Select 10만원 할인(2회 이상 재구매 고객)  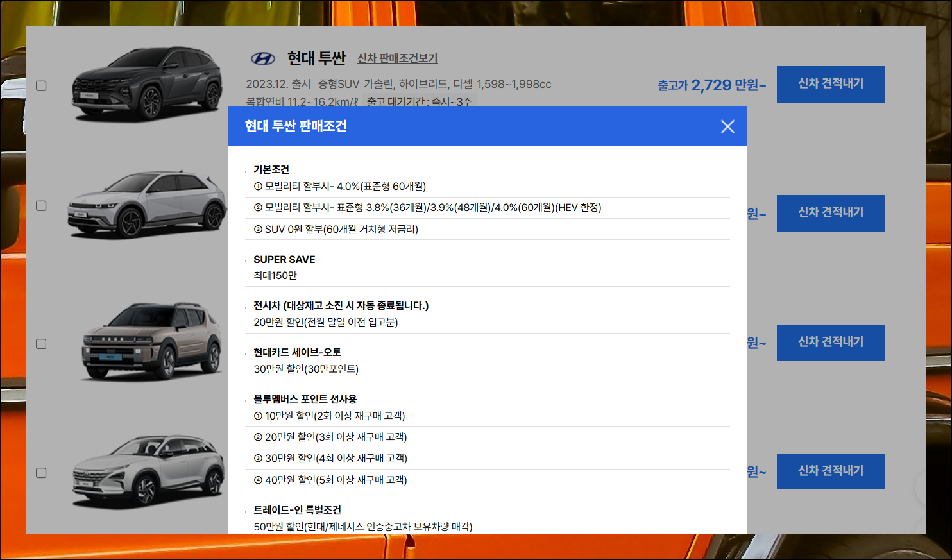coord(330,416)
